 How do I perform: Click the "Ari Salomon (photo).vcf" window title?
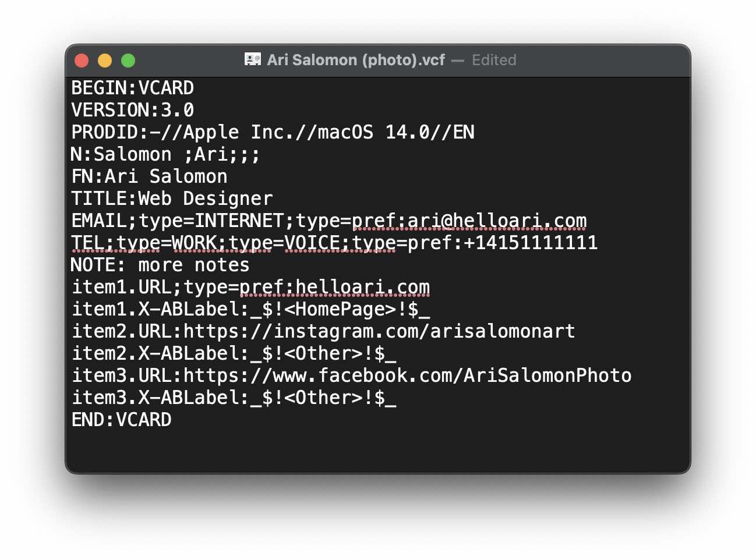[355, 60]
